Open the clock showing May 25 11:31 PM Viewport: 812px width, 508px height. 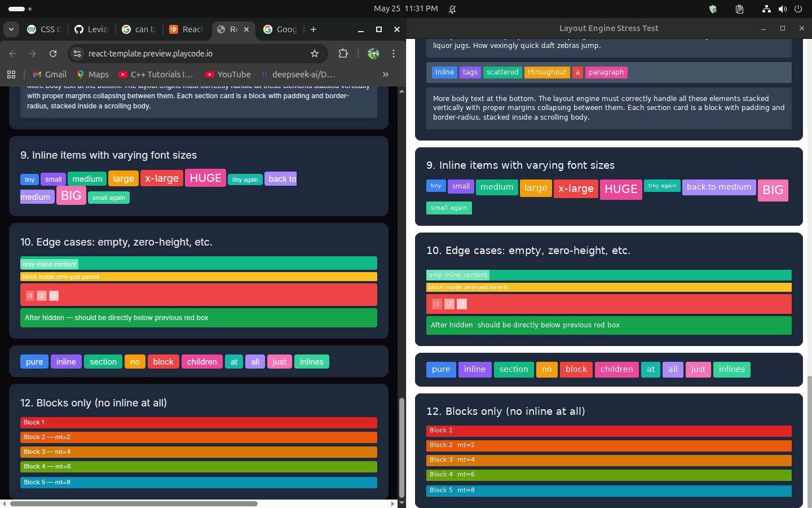(406, 9)
